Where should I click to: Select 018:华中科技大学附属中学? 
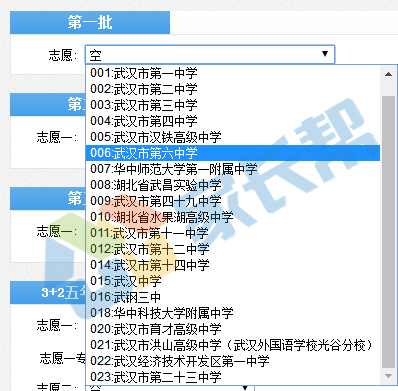(233, 313)
